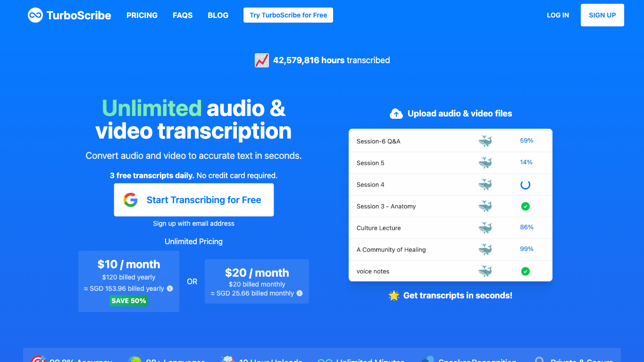Image resolution: width=644 pixels, height=362 pixels.
Task: Click the green checkmark for Session 3 - Anatomy
Action: (525, 206)
